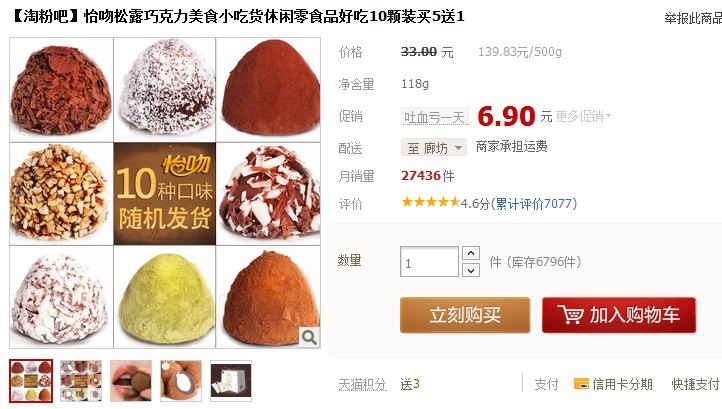Click the star rating icons
Screen dimensions: 722x409
(x=430, y=202)
